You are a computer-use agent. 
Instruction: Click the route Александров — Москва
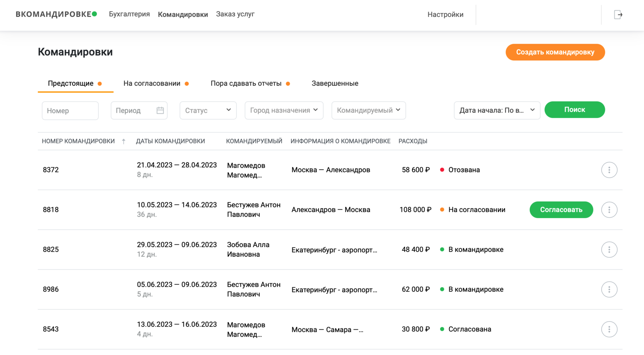click(x=331, y=210)
